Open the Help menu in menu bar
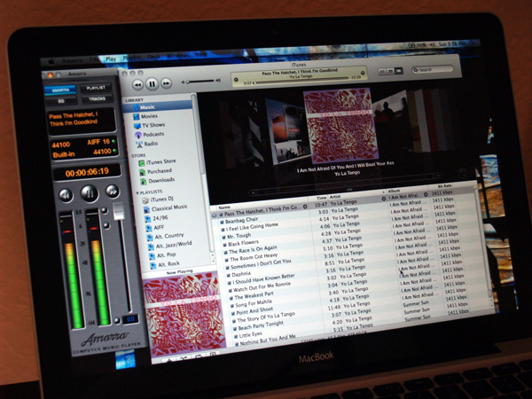The image size is (532, 399). 201,54
